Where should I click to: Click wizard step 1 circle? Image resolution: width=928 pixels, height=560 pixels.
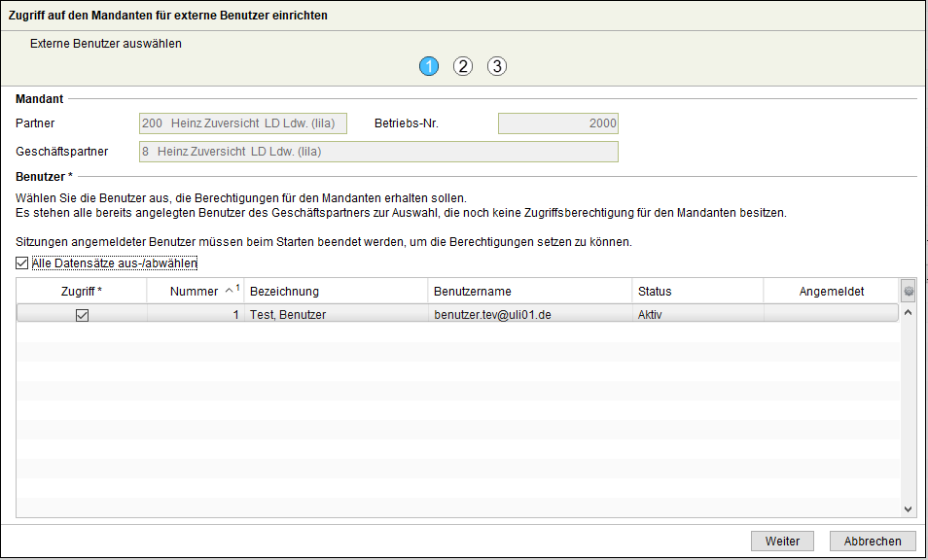(x=429, y=66)
